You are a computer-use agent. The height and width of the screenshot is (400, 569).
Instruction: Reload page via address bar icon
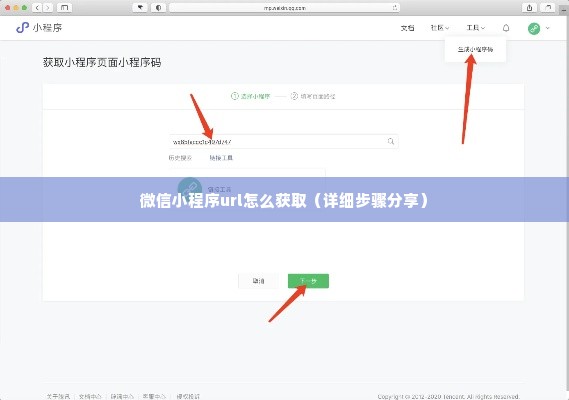(x=394, y=7)
